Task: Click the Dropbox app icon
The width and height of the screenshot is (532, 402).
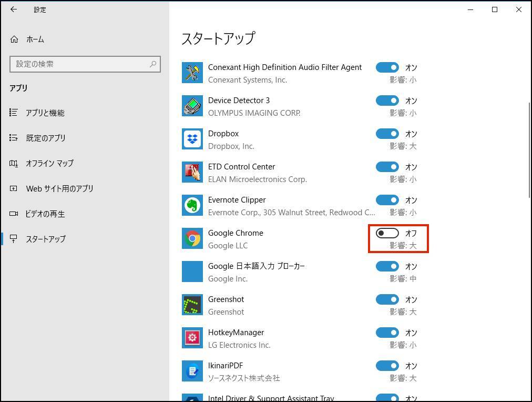Action: click(192, 139)
